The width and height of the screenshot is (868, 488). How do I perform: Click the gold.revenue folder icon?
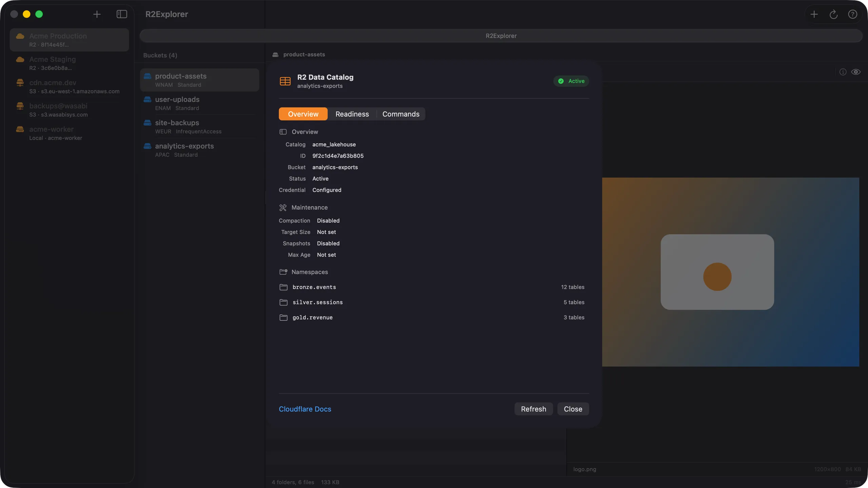[x=283, y=318]
